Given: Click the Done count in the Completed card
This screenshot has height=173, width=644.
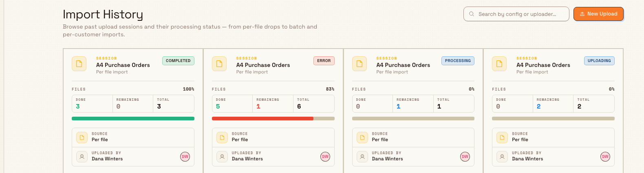Looking at the screenshot, I should [x=78, y=106].
